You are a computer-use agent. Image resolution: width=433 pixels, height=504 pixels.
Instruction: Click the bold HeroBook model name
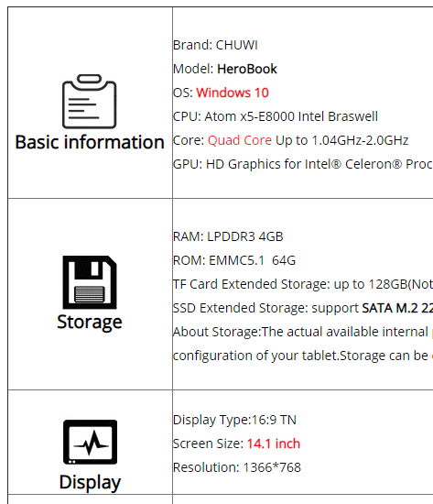[247, 69]
